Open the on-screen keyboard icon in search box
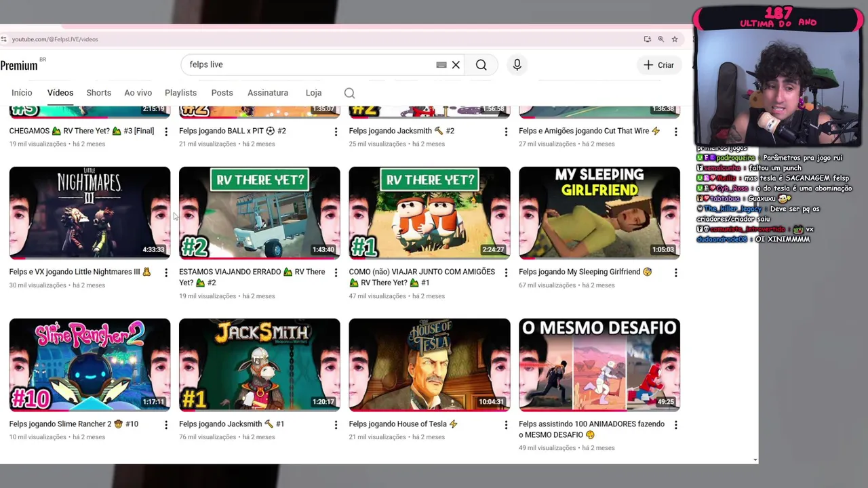Screen dimensions: 868x488 (441, 65)
